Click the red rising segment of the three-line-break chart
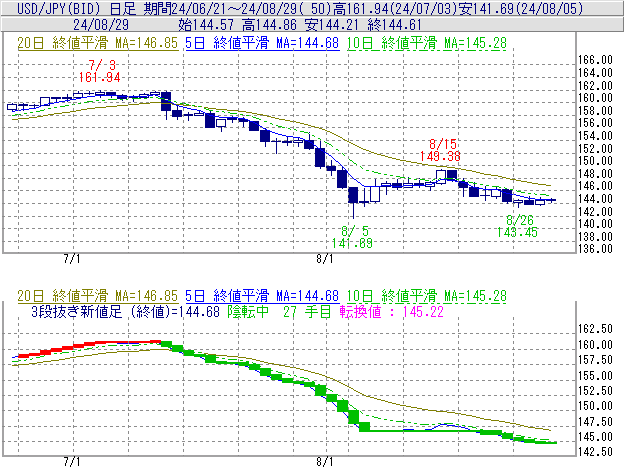 click(90, 347)
